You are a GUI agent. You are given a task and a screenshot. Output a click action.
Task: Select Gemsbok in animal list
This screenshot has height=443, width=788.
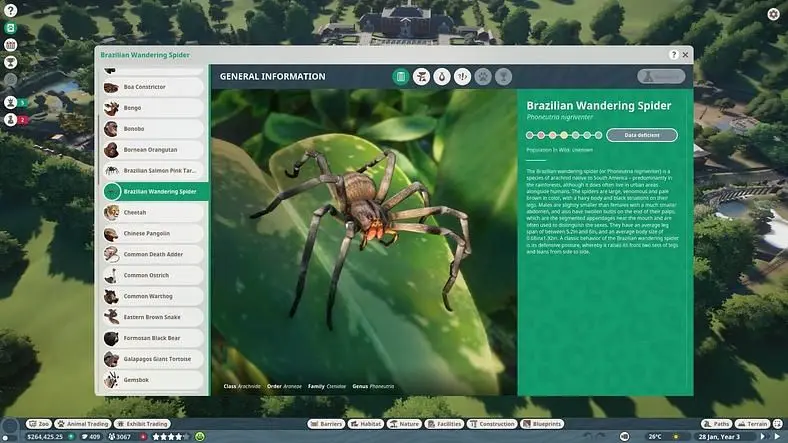pos(153,380)
